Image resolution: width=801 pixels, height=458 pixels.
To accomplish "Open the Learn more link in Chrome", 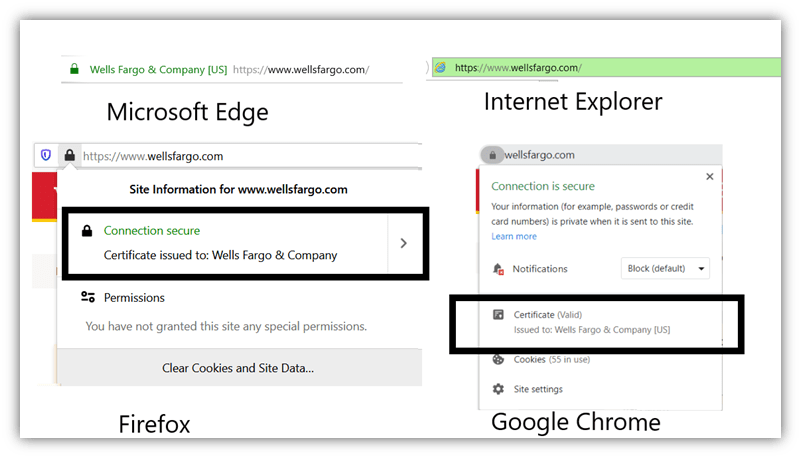I will (x=514, y=236).
